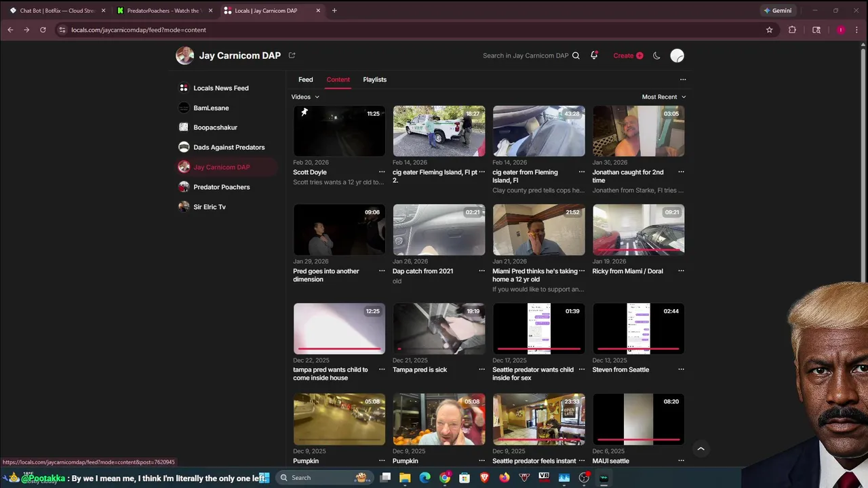Open options menu for Scott Doyle video
Screen dimensions: 868x488
pos(382,172)
